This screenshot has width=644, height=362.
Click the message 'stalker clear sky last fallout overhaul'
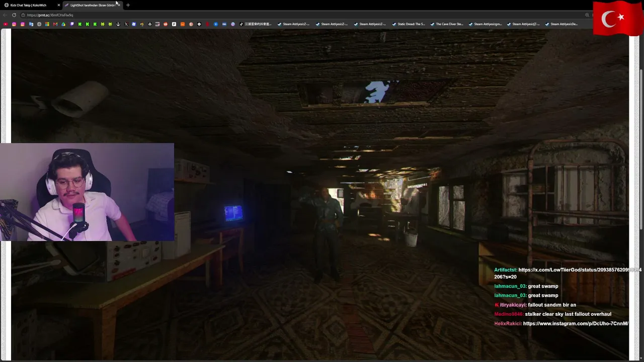[568, 314]
